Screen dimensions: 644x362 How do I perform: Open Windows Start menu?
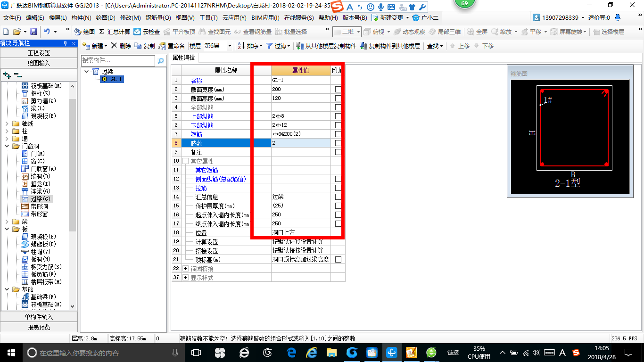pyautogui.click(x=10, y=352)
